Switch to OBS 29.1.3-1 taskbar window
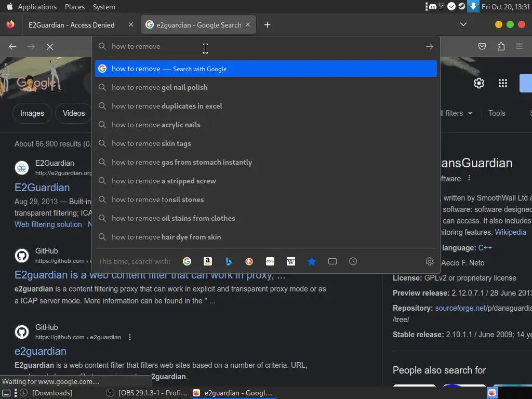The height and width of the screenshot is (399, 532). click(147, 393)
